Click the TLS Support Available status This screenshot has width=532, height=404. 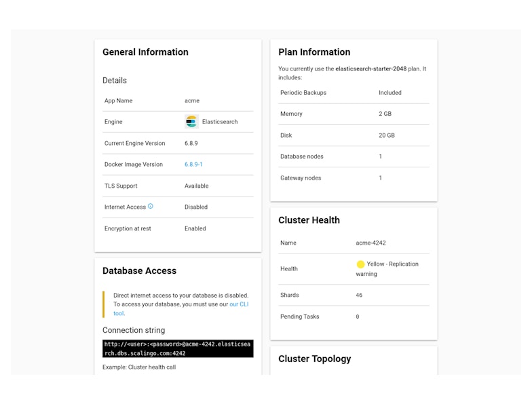tap(196, 186)
